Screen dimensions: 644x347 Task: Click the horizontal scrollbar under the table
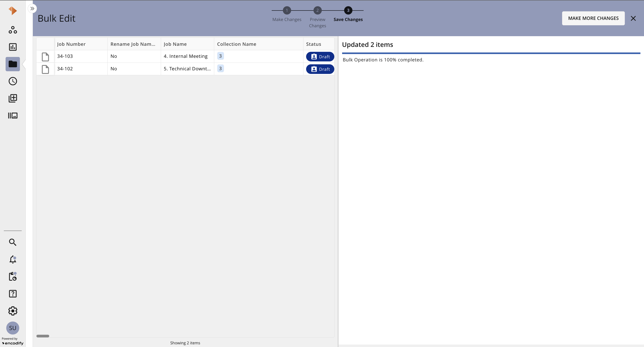tap(43, 336)
